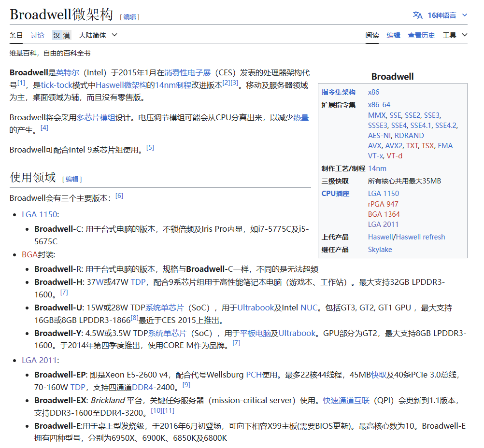Open the Skylake infobox link

tap(380, 250)
